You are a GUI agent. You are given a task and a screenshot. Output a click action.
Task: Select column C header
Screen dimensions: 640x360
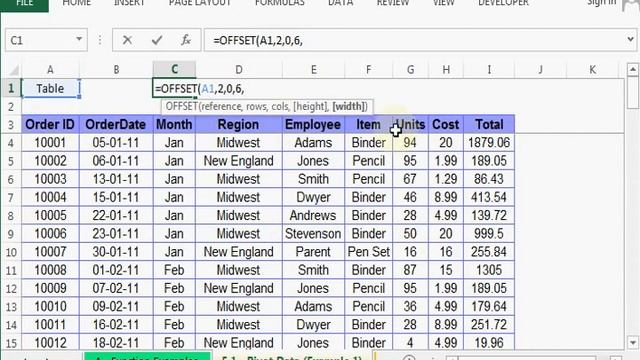click(174, 69)
